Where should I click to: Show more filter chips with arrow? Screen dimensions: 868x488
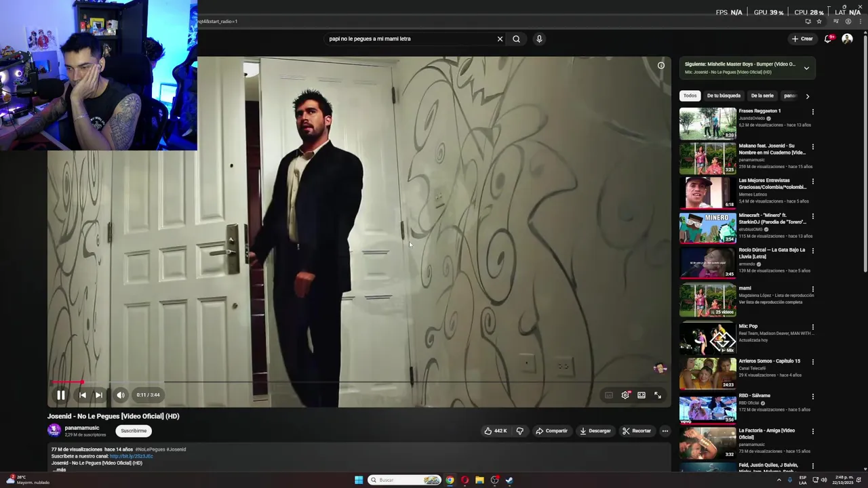(x=807, y=96)
